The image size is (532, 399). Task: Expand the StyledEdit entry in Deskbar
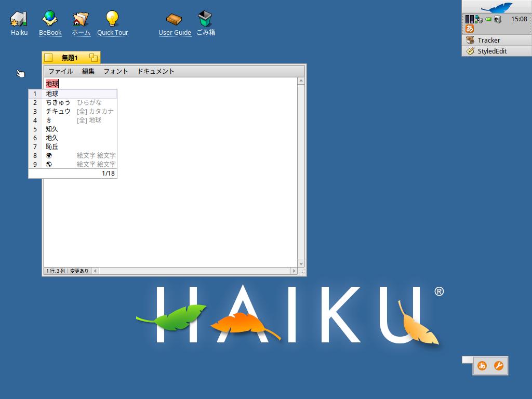point(491,51)
